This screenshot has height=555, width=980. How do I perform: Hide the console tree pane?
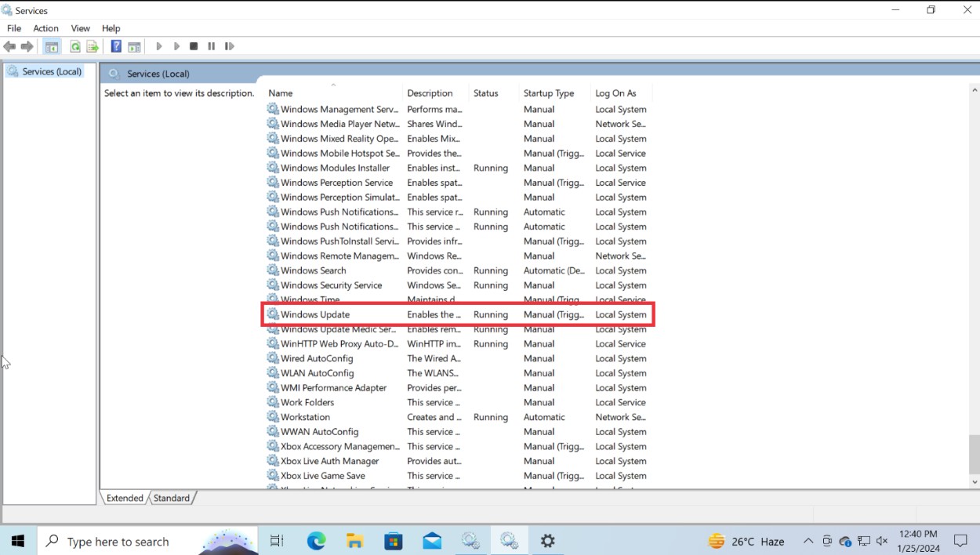click(50, 46)
